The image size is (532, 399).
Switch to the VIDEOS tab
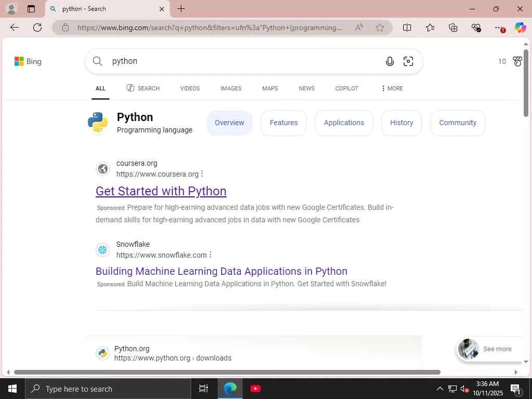190,88
